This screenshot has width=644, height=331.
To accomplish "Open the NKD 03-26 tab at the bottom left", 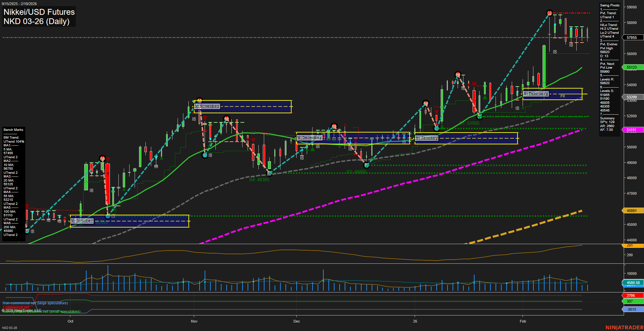I will [10, 327].
